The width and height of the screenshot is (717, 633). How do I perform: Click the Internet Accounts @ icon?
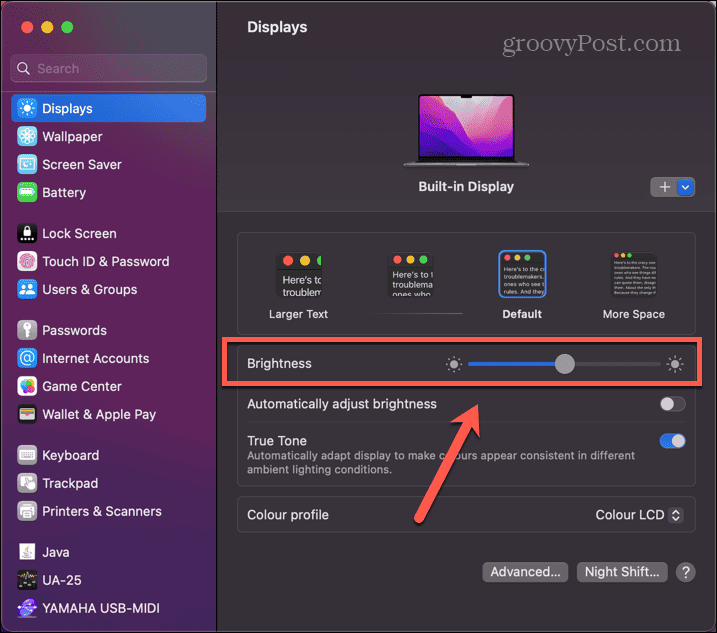[27, 358]
